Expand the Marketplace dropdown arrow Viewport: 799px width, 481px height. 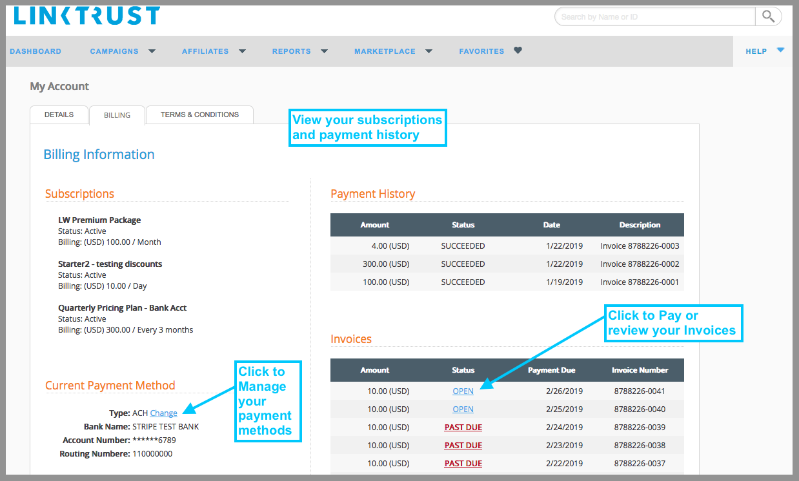[x=428, y=51]
